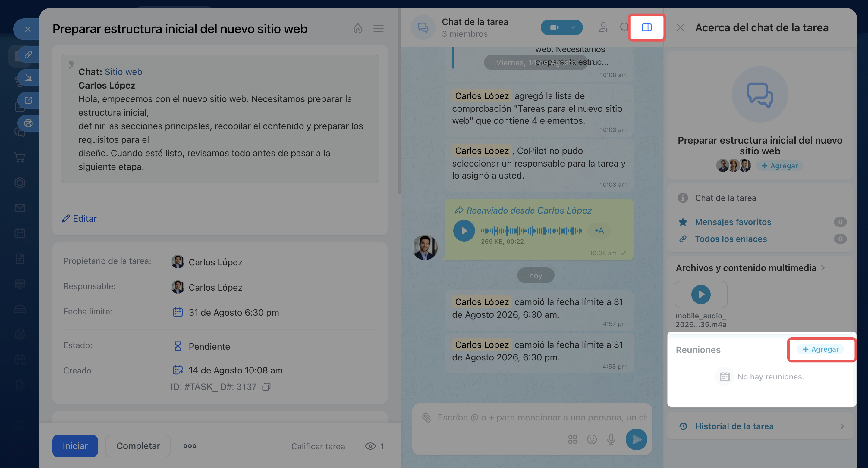Show task viewers via the eye icon

coord(370,446)
